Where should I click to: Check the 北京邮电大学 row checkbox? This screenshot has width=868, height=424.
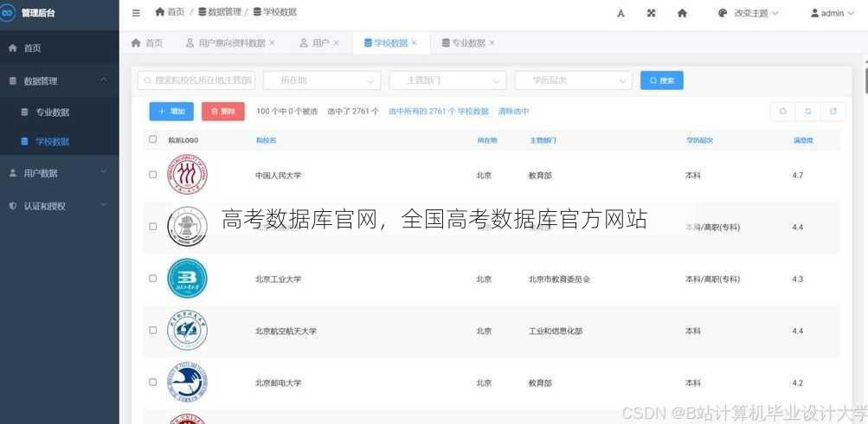(153, 382)
